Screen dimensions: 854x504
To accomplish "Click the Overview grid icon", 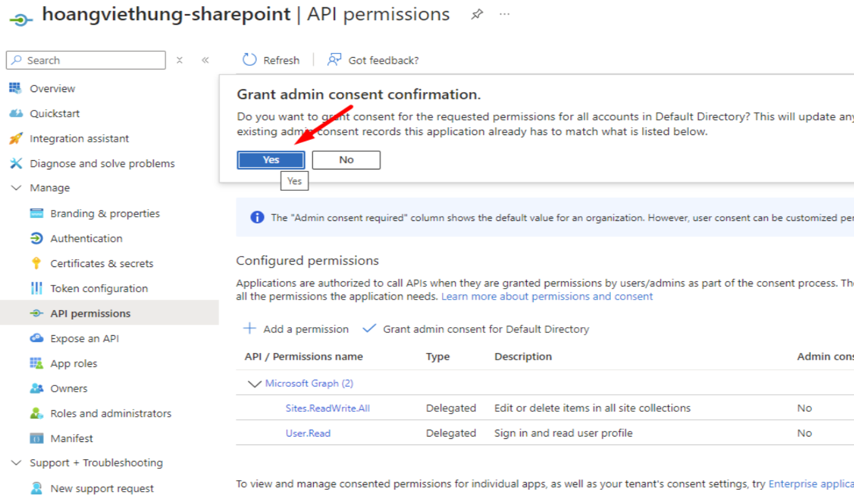I will click(x=15, y=88).
